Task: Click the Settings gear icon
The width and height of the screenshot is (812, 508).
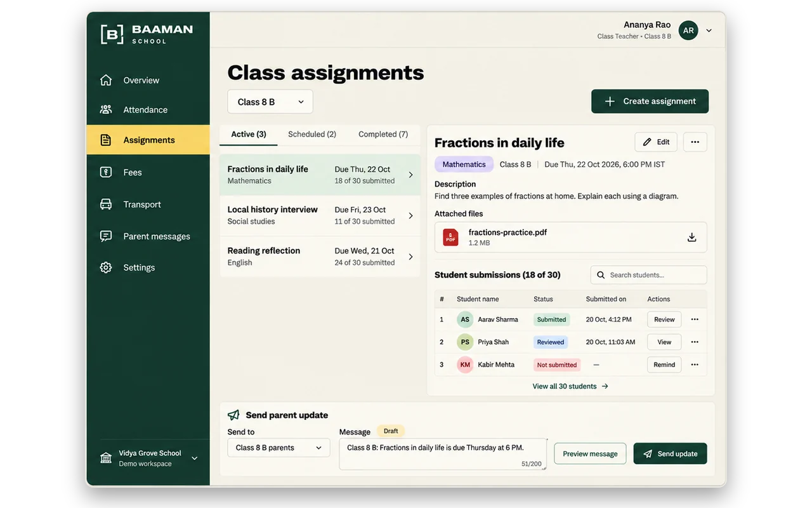Action: [106, 267]
